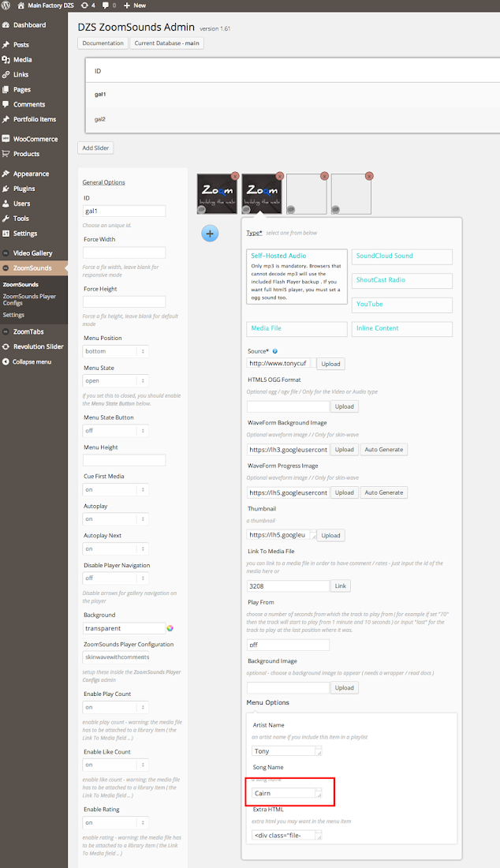Click the home icon beside Main Factory DZS
Screen dimensions: 500x868
pos(21,5)
